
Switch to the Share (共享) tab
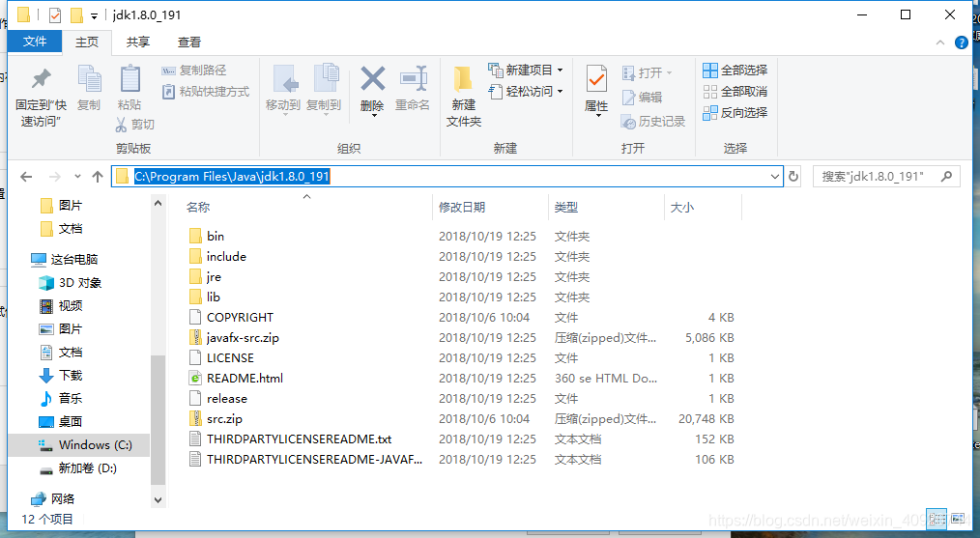click(137, 42)
